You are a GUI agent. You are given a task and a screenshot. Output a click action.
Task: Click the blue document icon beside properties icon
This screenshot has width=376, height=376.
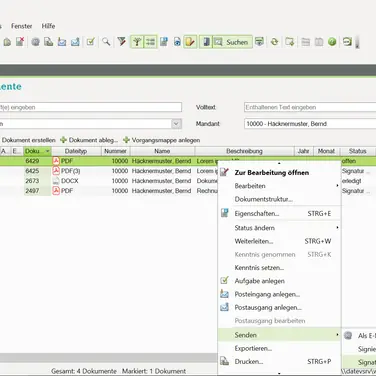177,42
